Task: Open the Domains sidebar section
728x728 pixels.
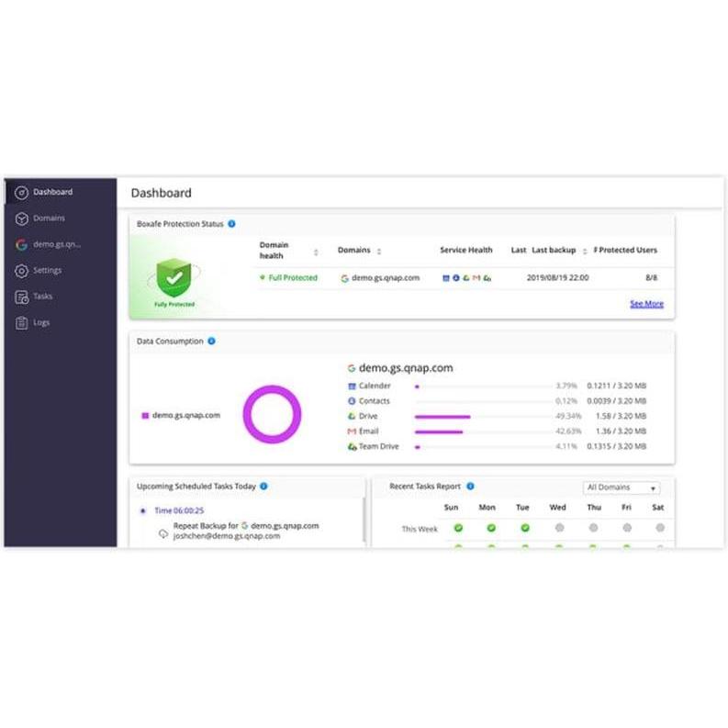Action: tap(61, 218)
